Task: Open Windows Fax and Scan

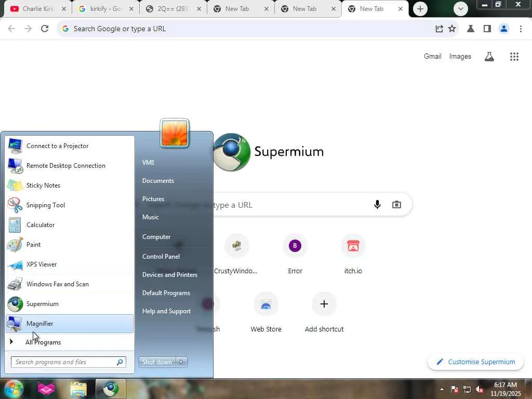Action: coord(70,284)
